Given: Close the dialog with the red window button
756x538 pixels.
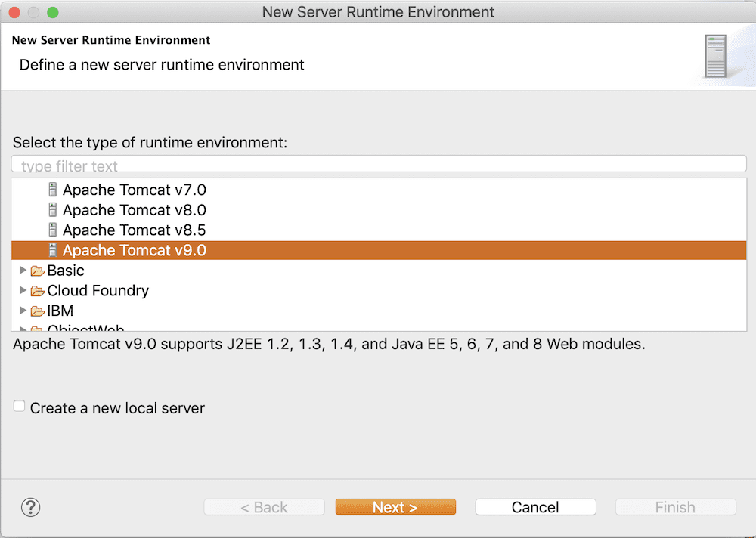Looking at the screenshot, I should (x=14, y=13).
